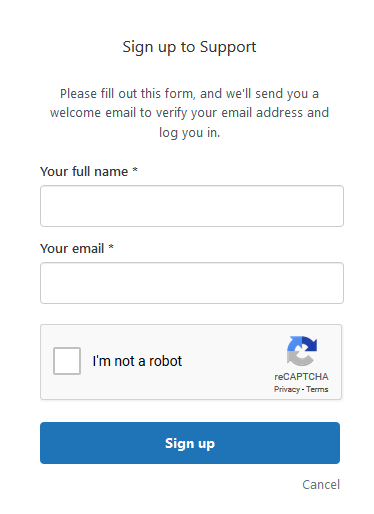Click the reCAPTCHA brand text
This screenshot has width=374, height=514.
[x=301, y=377]
